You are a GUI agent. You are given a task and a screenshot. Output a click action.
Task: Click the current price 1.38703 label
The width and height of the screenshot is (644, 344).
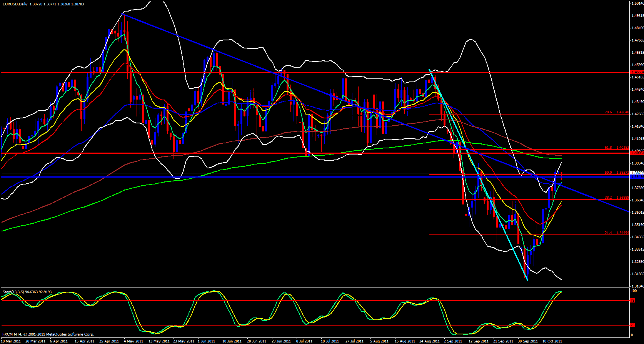[x=637, y=173]
